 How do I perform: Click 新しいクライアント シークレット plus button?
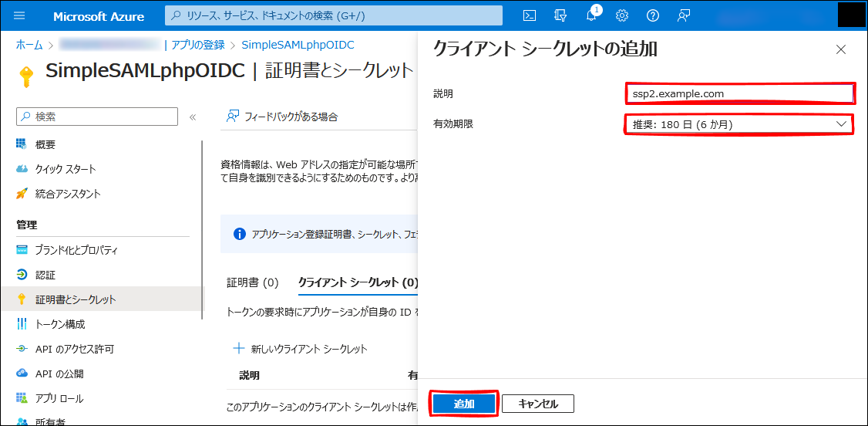[301, 349]
